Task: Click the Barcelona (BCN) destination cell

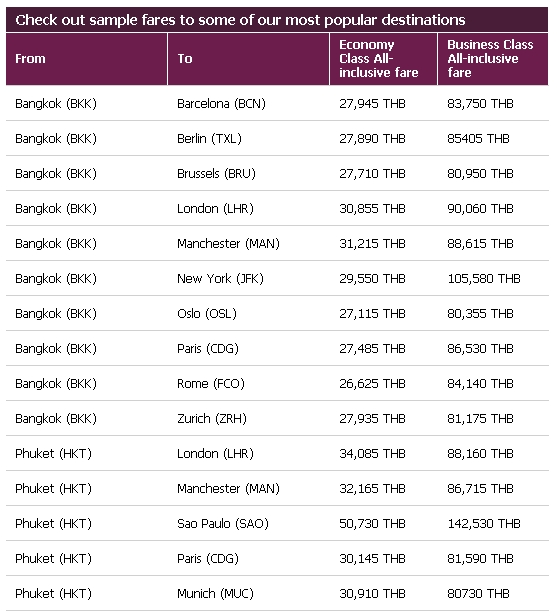Action: pos(222,104)
